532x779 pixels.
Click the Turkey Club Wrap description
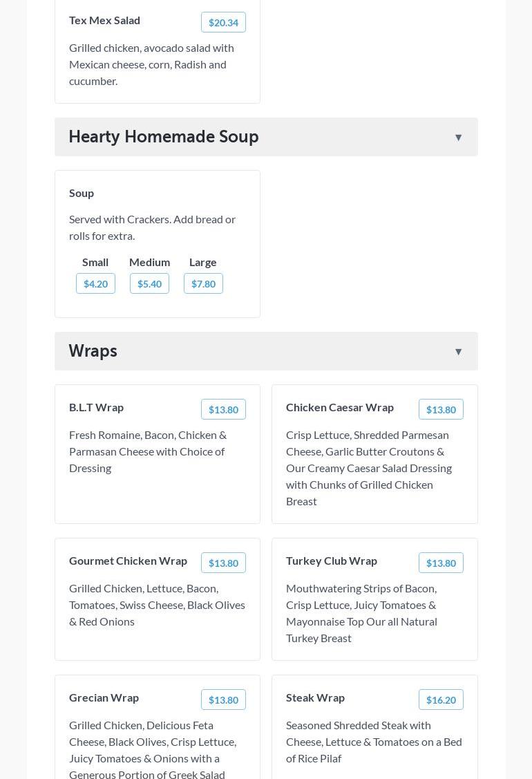[x=361, y=613]
